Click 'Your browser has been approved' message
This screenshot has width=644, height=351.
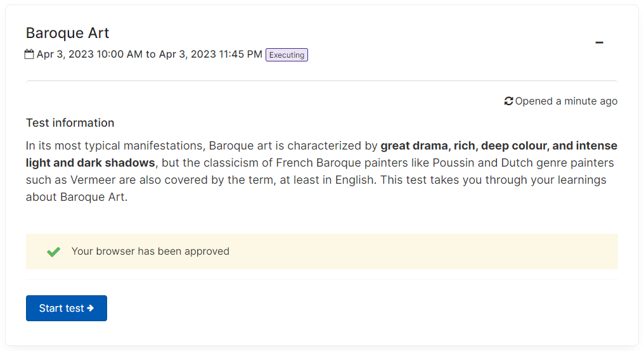click(150, 252)
